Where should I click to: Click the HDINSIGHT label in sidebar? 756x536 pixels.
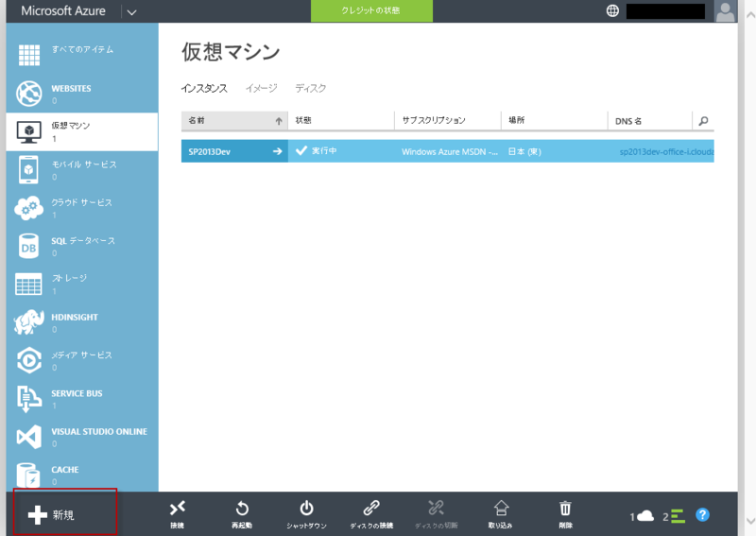coord(75,317)
